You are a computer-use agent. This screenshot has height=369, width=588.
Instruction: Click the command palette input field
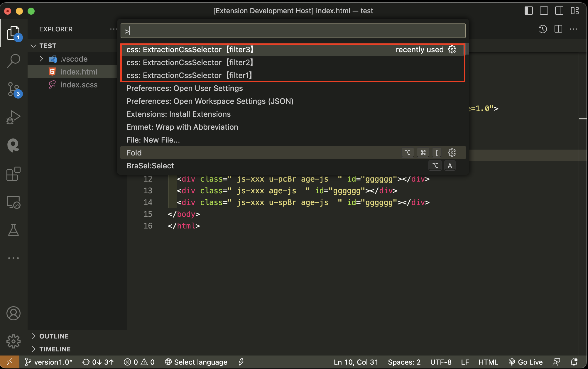click(x=293, y=31)
